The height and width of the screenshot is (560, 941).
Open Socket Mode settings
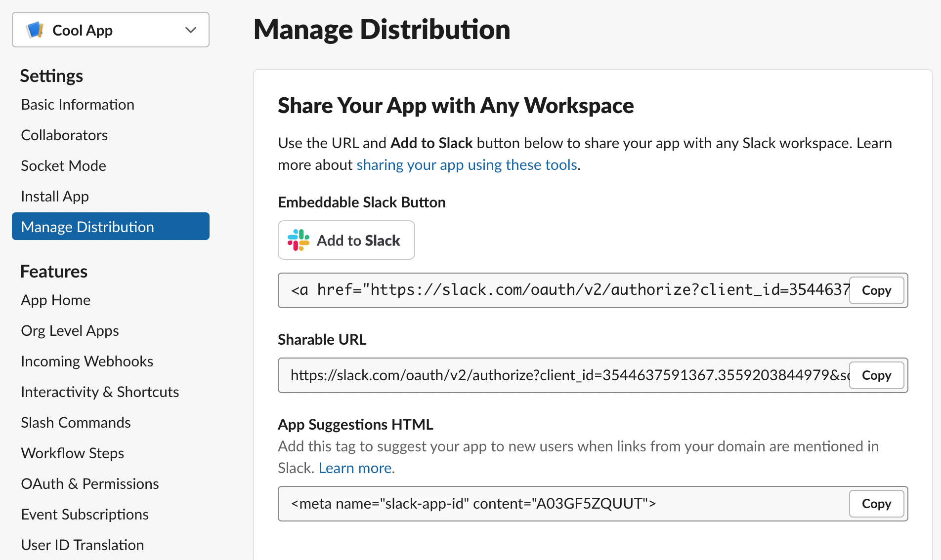[63, 165]
